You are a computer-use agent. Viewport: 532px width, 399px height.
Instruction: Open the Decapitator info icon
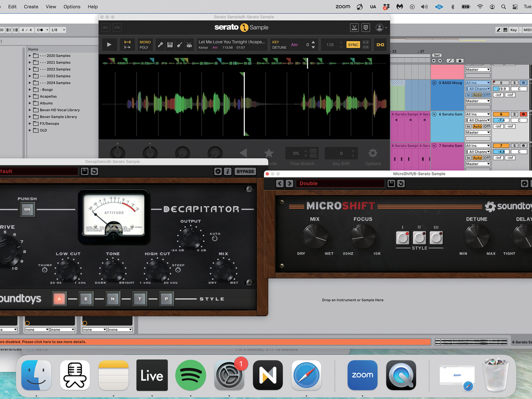(x=227, y=171)
